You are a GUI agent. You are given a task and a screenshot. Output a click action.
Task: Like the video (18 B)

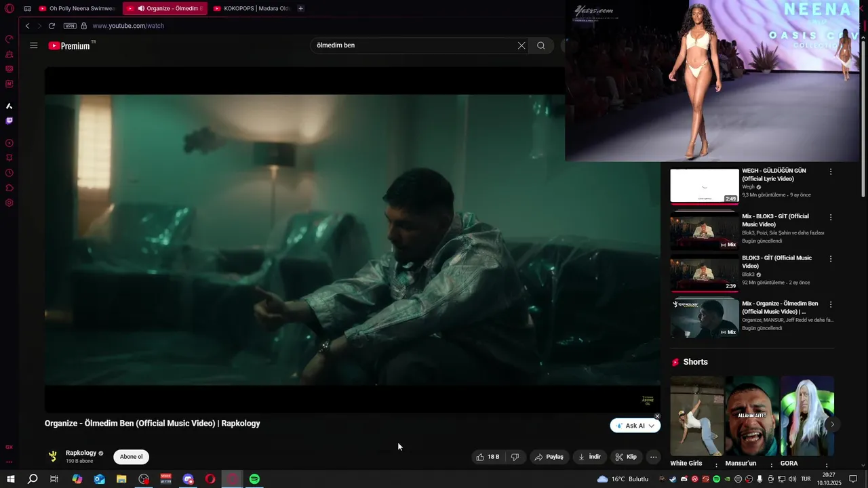click(x=488, y=457)
